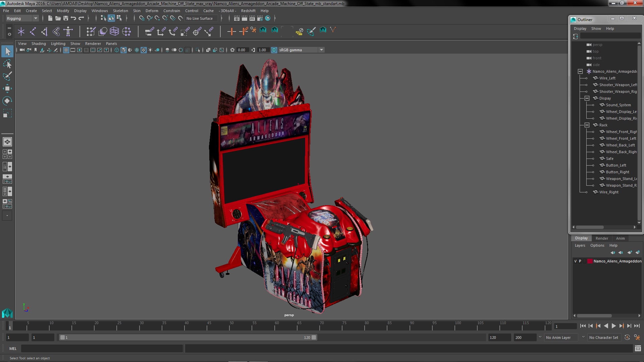
Task: Click the Create Locator shelf icon
Action: [x=21, y=32]
